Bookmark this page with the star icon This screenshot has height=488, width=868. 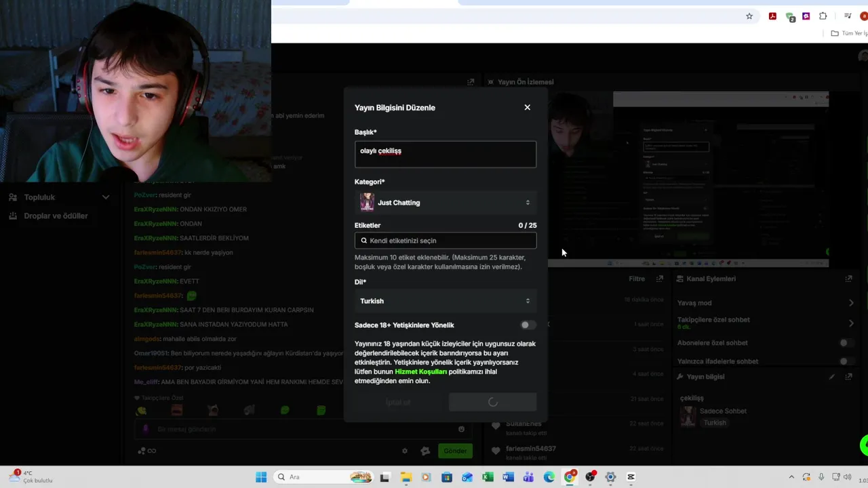[x=749, y=16]
